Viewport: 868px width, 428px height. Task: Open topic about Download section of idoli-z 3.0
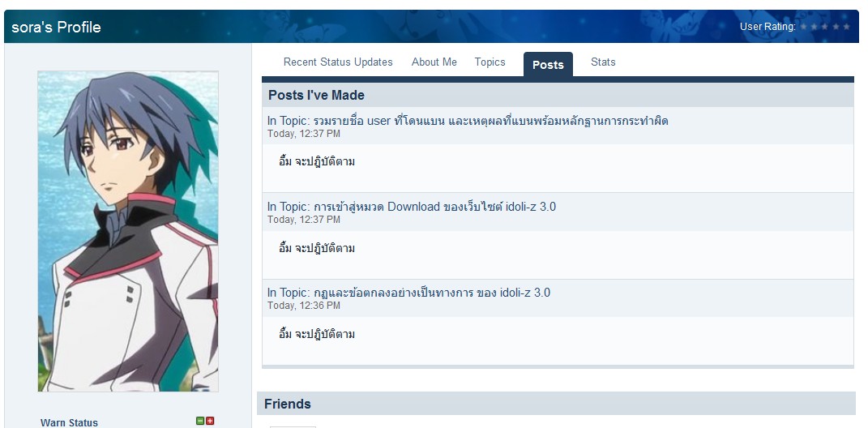435,207
